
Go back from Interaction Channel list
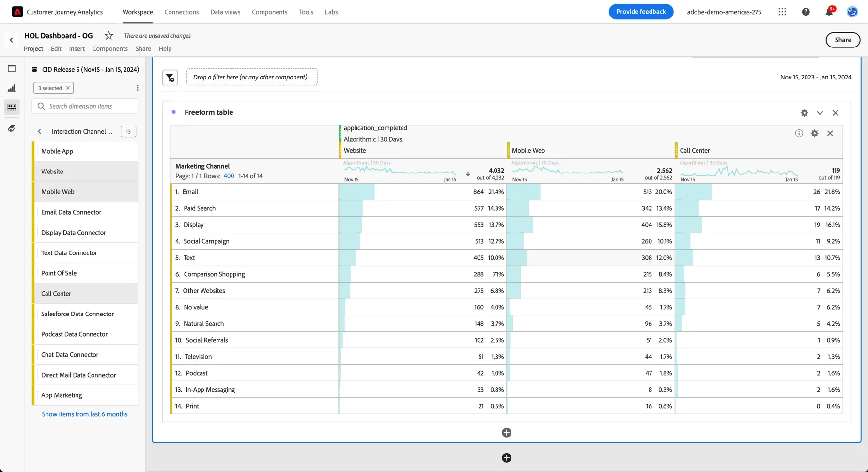pos(40,131)
